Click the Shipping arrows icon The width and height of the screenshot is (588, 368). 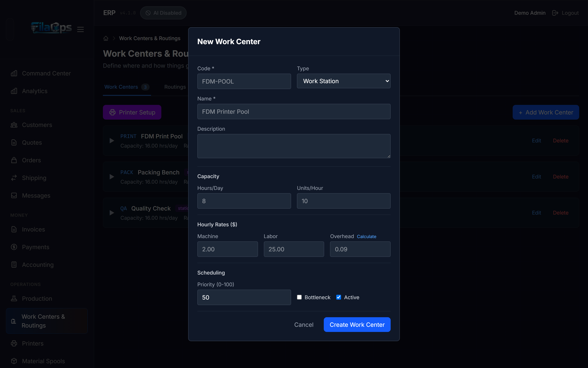tap(14, 178)
